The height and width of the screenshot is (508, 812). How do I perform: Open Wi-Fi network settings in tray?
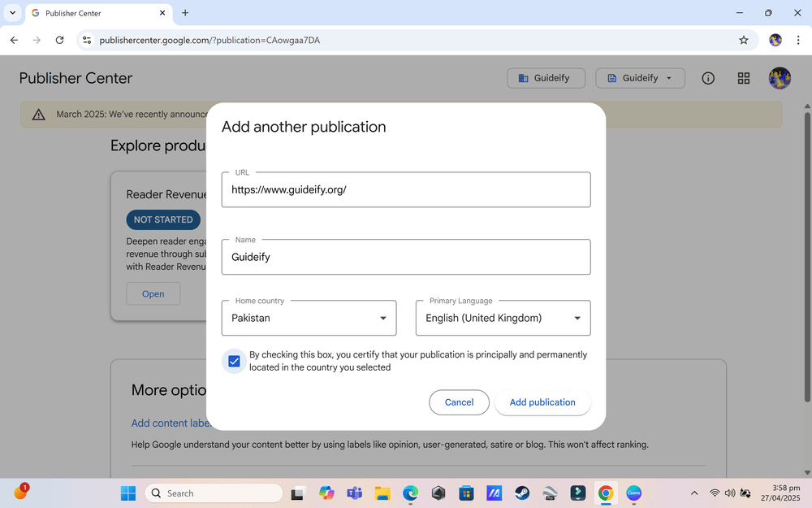pyautogui.click(x=715, y=493)
